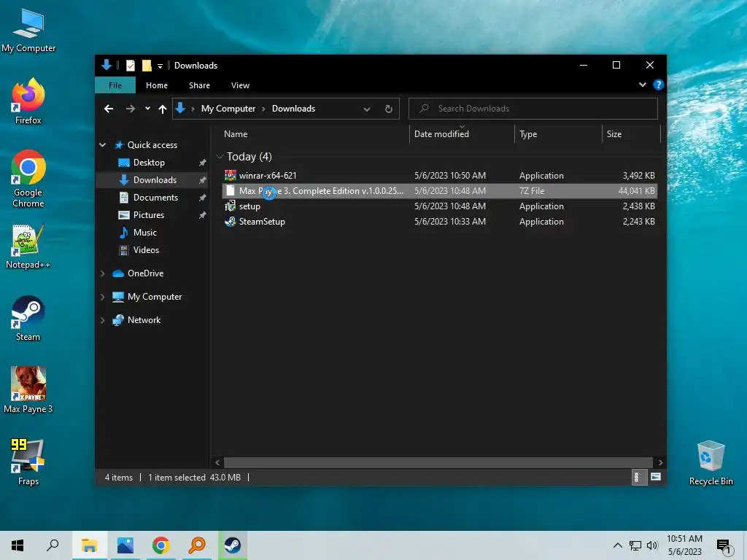Open Google Chrome desktop shortcut
This screenshot has height=560, width=747.
coord(28,179)
